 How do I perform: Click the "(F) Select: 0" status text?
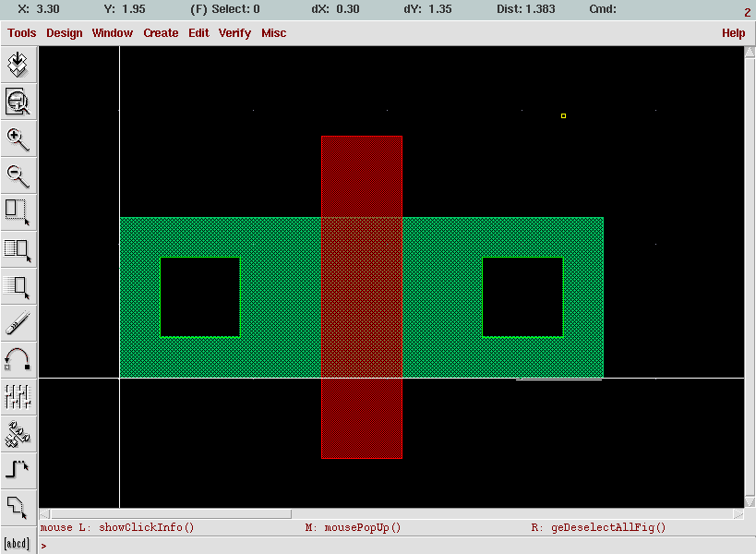225,9
